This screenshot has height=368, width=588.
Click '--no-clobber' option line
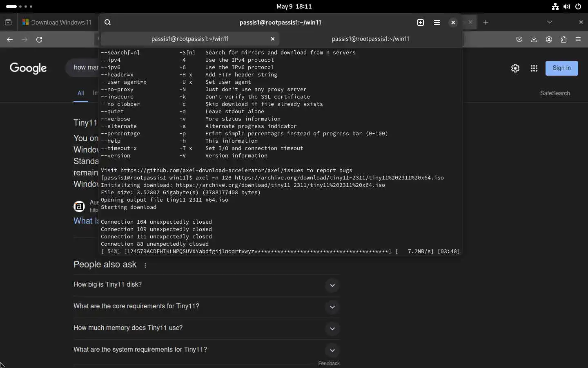(212, 104)
